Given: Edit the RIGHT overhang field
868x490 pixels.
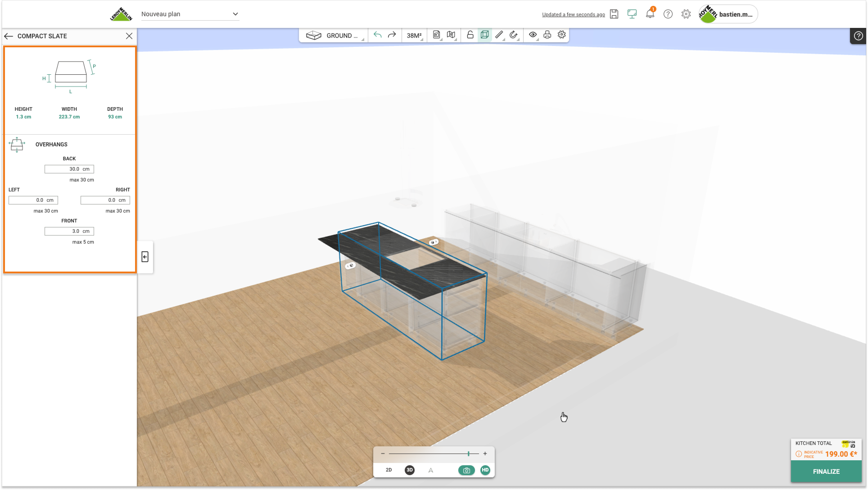Looking at the screenshot, I should [105, 200].
